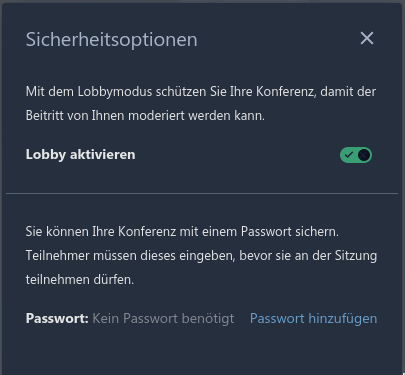Click the text 'teilnehmen dürfen.'
The width and height of the screenshot is (405, 375).
point(80,280)
